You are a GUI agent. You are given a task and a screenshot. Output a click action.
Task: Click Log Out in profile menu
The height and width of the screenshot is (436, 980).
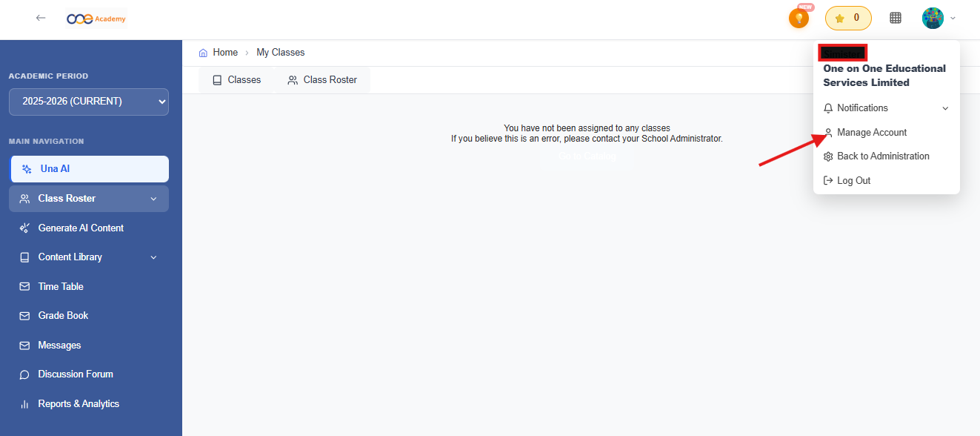(x=853, y=181)
